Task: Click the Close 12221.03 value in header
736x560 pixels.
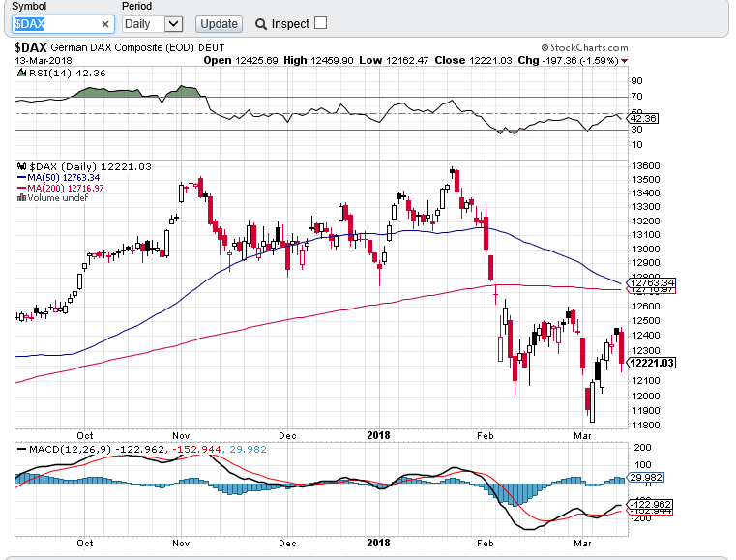Action: [473, 61]
